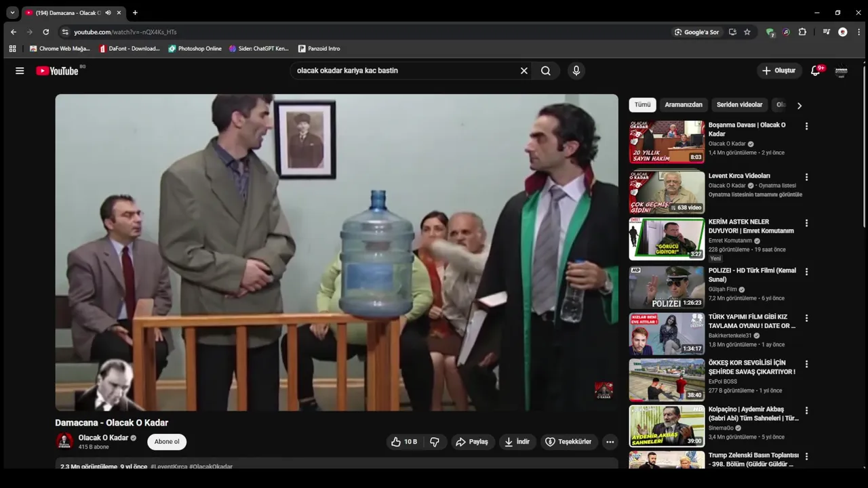Screen dimensions: 868x488
Task: Open options for KERİM ASTEK video
Action: (806, 223)
